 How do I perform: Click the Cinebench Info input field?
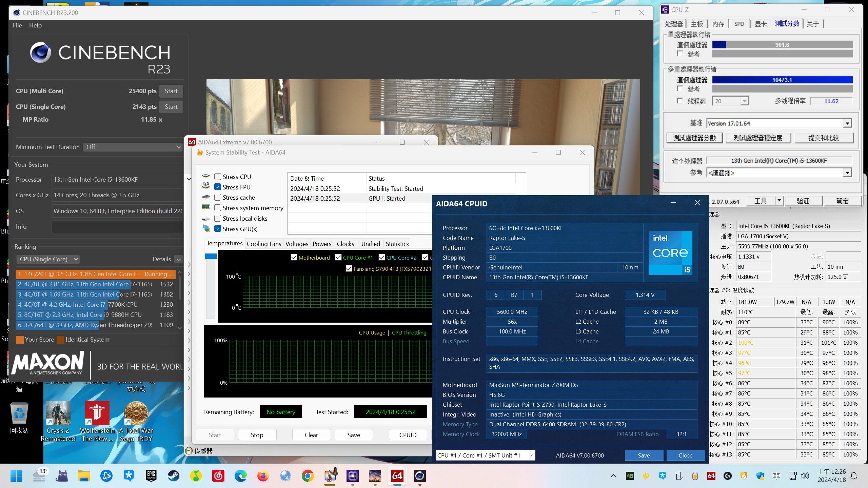click(117, 227)
